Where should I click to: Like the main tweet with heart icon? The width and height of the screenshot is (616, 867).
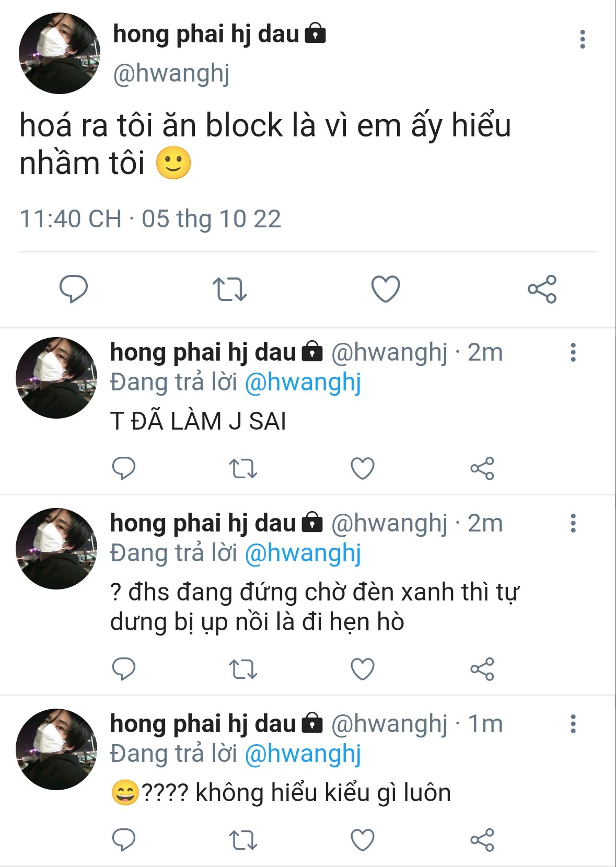click(x=386, y=288)
